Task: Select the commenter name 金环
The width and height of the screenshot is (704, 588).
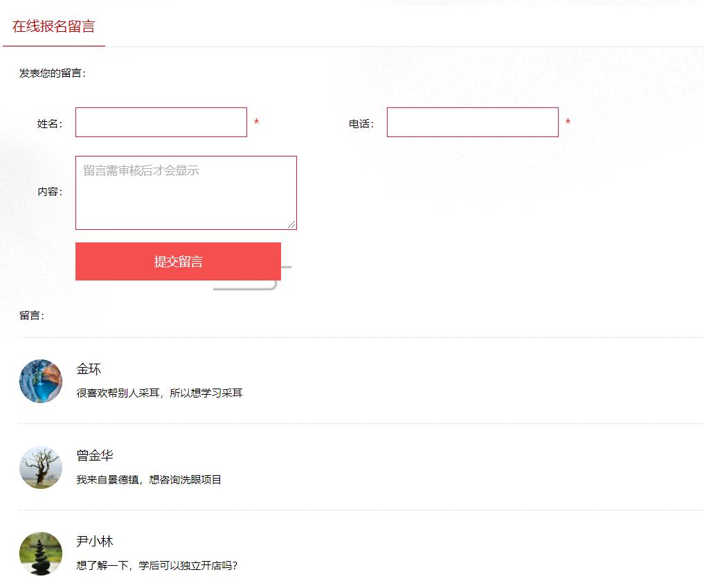Action: tap(89, 369)
